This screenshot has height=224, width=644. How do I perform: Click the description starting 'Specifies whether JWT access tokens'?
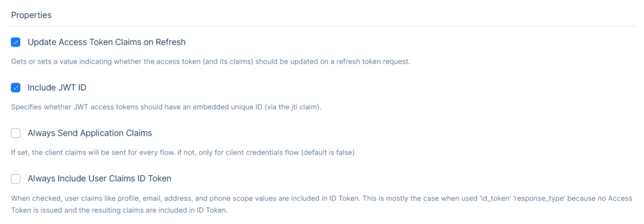166,108
